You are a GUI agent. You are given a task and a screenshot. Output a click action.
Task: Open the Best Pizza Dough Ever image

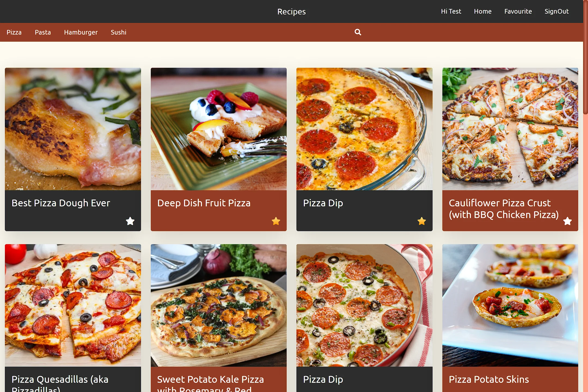pos(73,129)
